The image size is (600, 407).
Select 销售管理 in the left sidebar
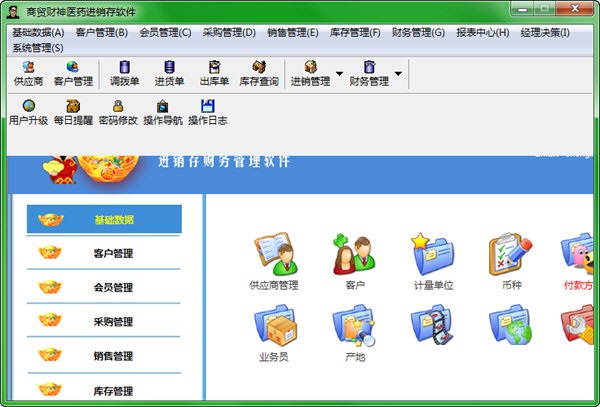104,355
